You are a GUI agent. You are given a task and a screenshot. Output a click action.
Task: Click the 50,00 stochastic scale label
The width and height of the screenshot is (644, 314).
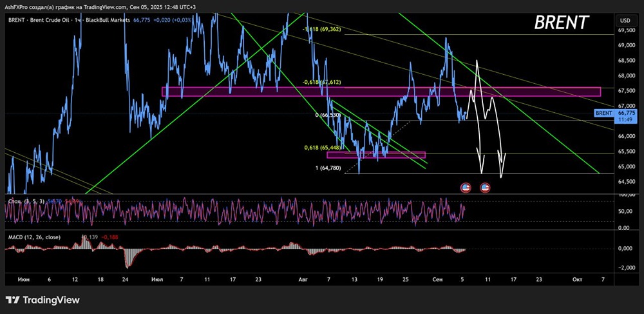[627, 211]
